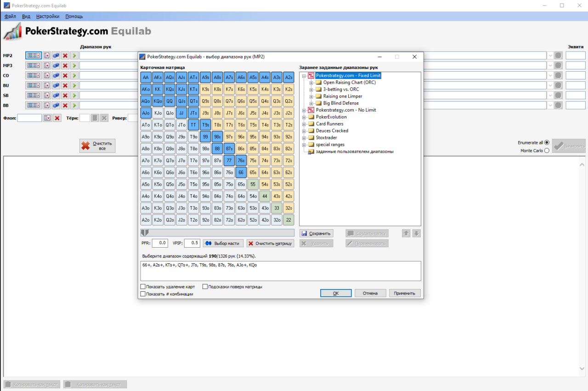Click the VPIP value input field

pyautogui.click(x=192, y=243)
